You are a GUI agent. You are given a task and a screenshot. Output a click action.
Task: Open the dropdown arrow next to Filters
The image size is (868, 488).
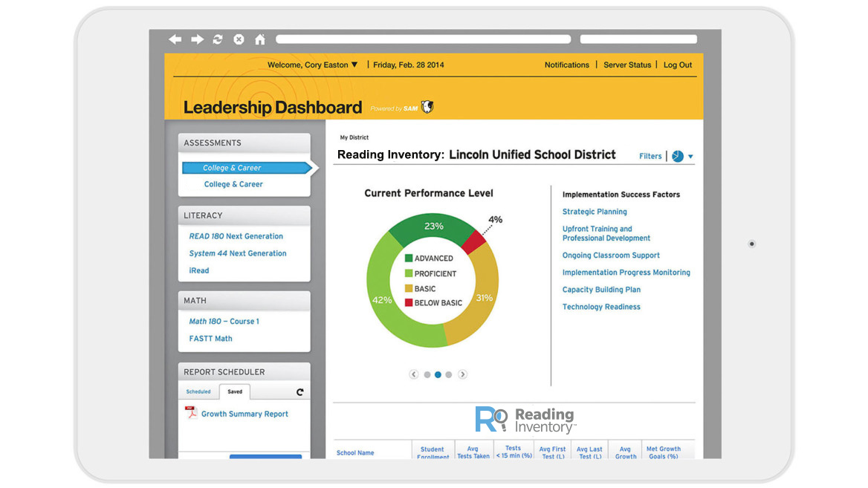click(x=691, y=156)
